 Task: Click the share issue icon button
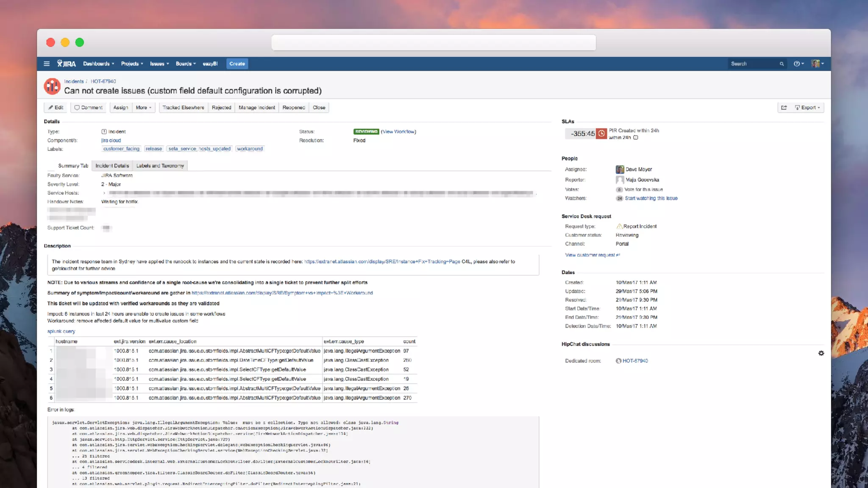point(784,108)
